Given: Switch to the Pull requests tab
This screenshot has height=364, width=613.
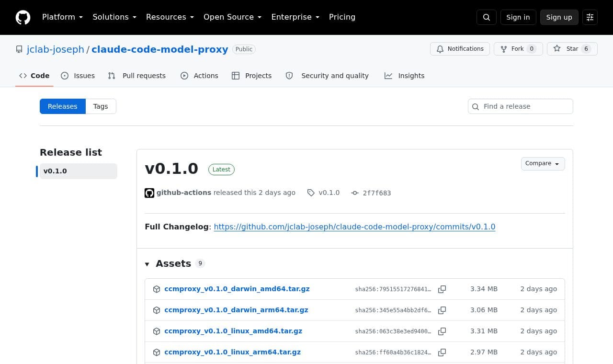Looking at the screenshot, I should tap(137, 76).
